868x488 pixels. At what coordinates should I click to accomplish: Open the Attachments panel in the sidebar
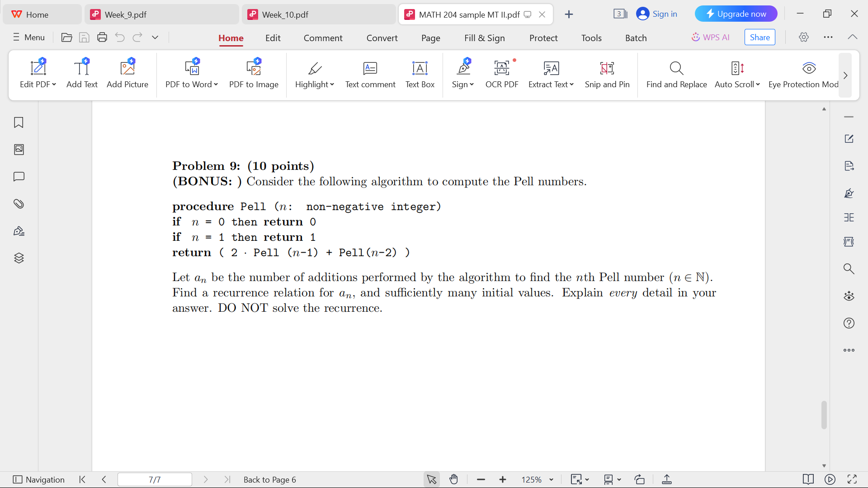[x=19, y=204]
